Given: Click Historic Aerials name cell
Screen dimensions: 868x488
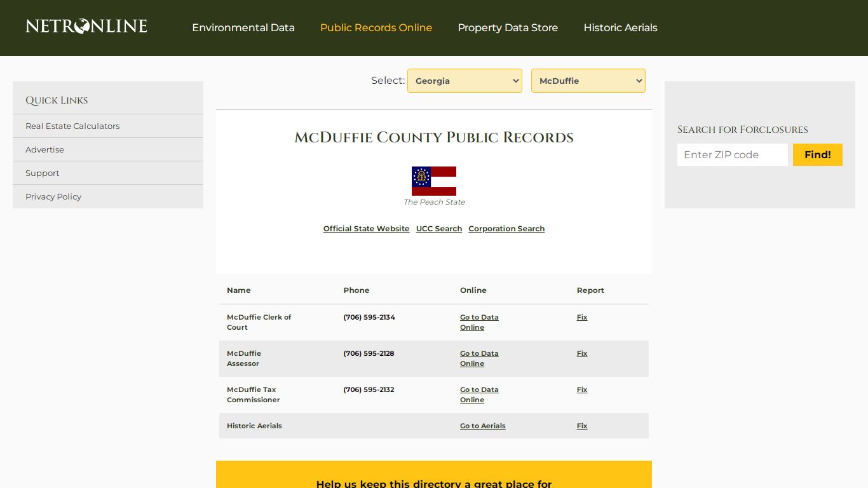Looking at the screenshot, I should 254,426.
